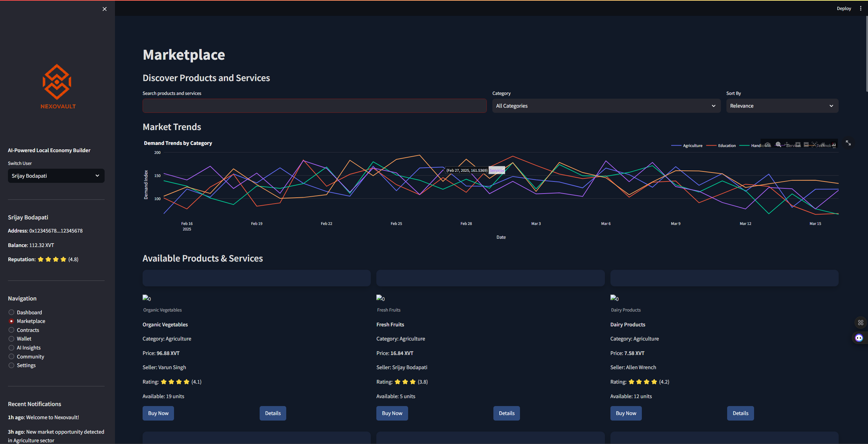Choose AI Insights radio button
868x444 pixels.
[11, 348]
